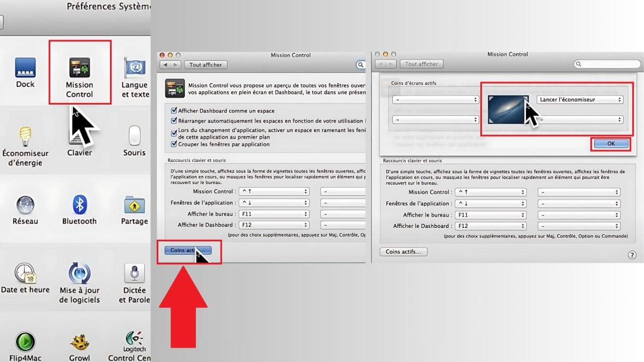This screenshot has width=644, height=362.
Task: Click Tout afficher in middle window
Action: coord(206,65)
